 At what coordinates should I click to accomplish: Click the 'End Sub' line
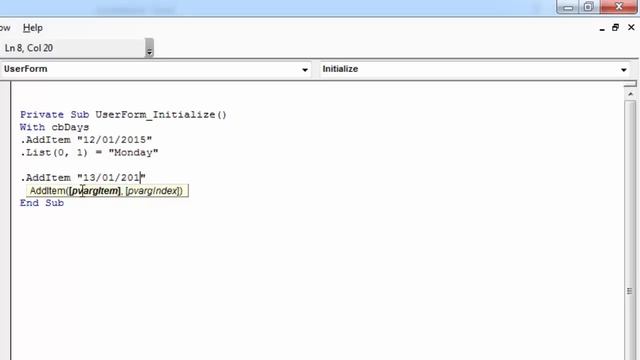click(42, 203)
